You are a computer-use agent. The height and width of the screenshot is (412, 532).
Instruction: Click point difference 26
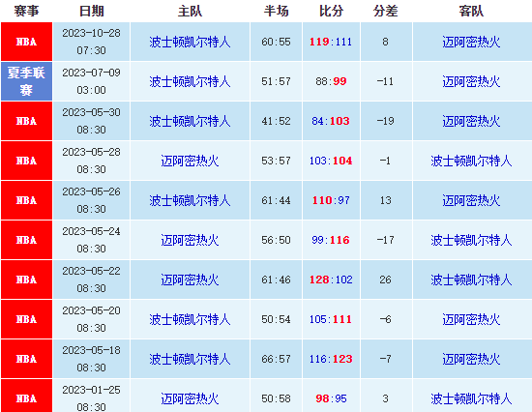point(385,280)
